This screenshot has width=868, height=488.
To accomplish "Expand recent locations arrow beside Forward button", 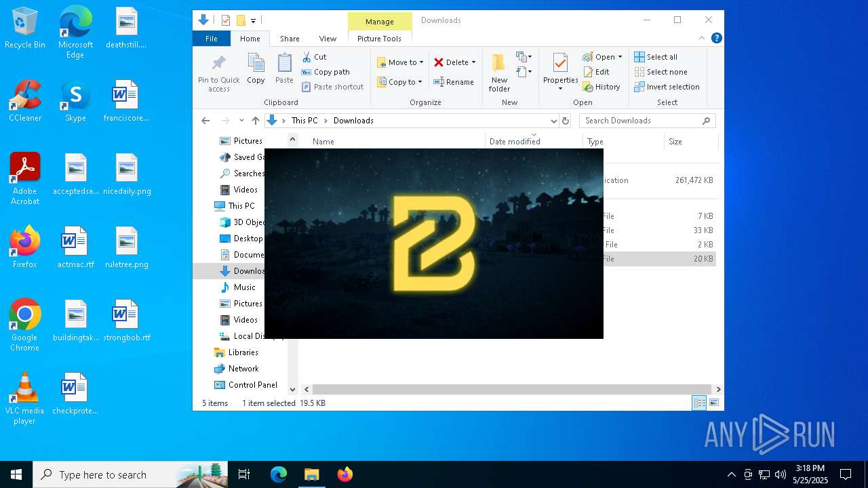I will pyautogui.click(x=241, y=121).
